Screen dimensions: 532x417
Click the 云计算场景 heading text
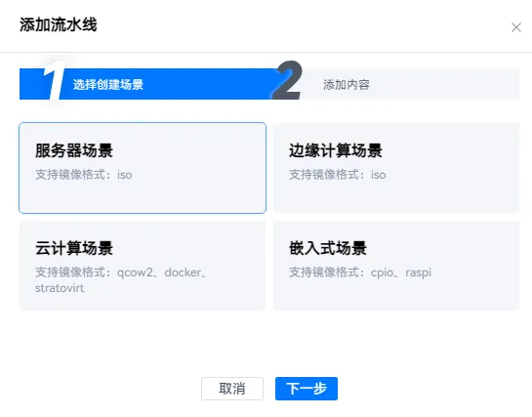point(74,248)
